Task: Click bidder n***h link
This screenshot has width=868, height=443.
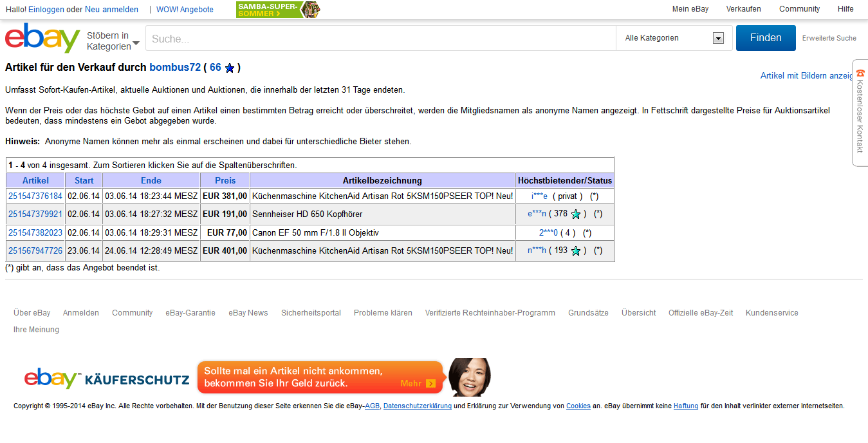Action: 537,250
